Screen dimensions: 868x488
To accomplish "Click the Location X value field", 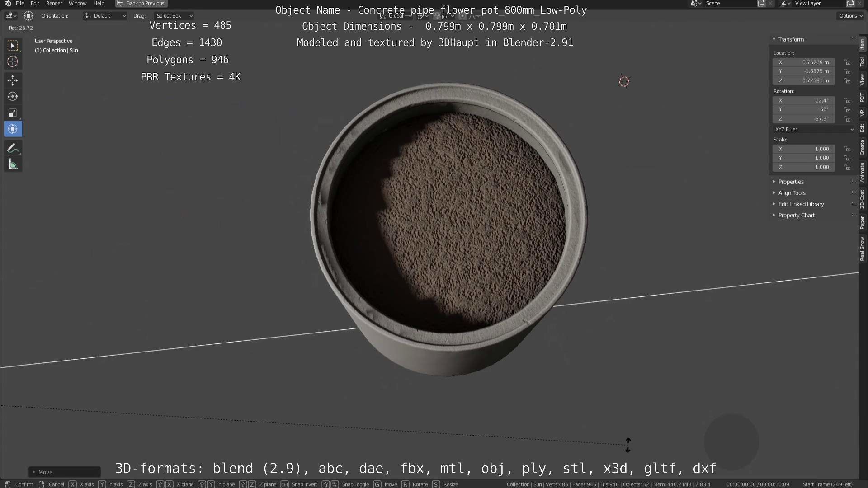I will pos(804,62).
